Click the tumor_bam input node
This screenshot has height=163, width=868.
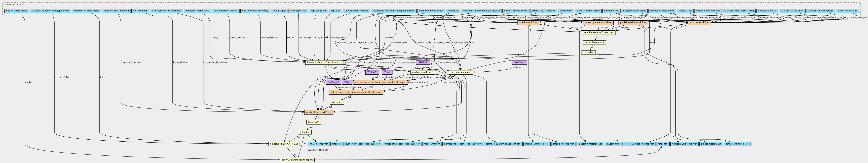pyautogui.click(x=566, y=11)
